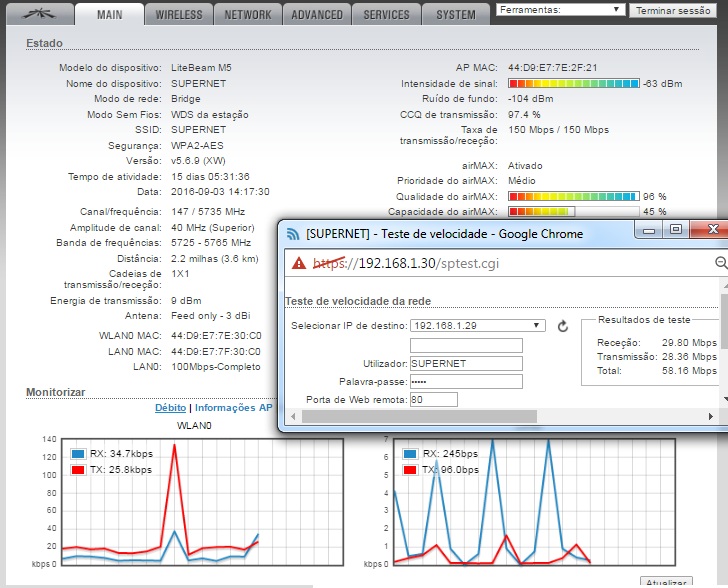728x588 pixels.
Task: Open the SERVICES tab
Action: pyautogui.click(x=386, y=15)
